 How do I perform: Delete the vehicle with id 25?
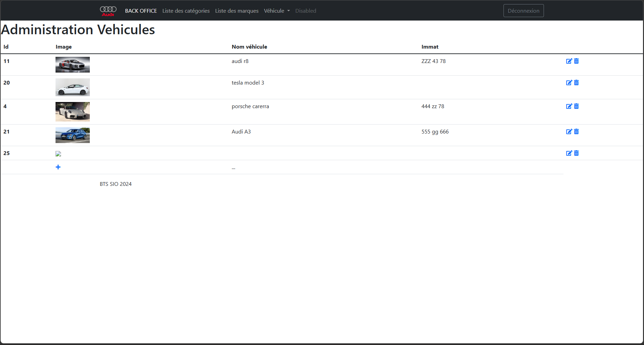coord(576,153)
